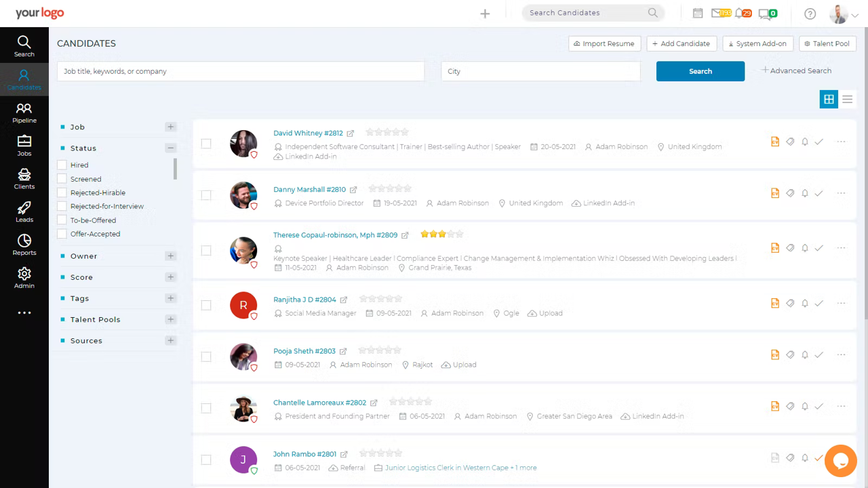Click the blue Search button

pos(700,71)
